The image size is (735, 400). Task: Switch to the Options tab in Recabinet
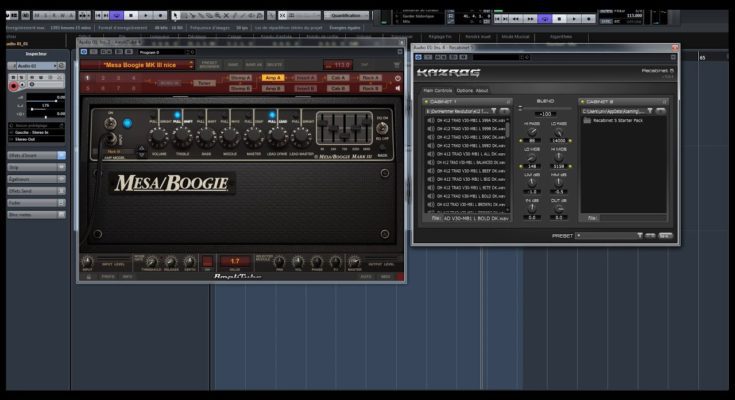click(465, 90)
